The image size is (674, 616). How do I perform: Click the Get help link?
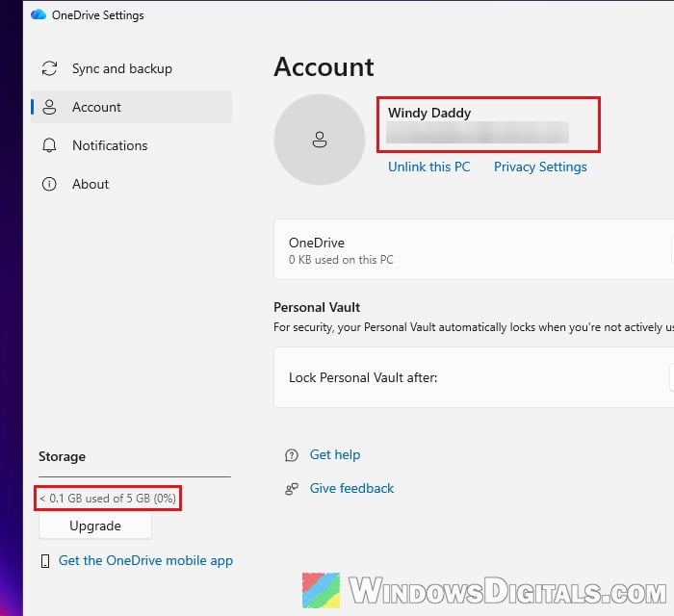(x=335, y=454)
